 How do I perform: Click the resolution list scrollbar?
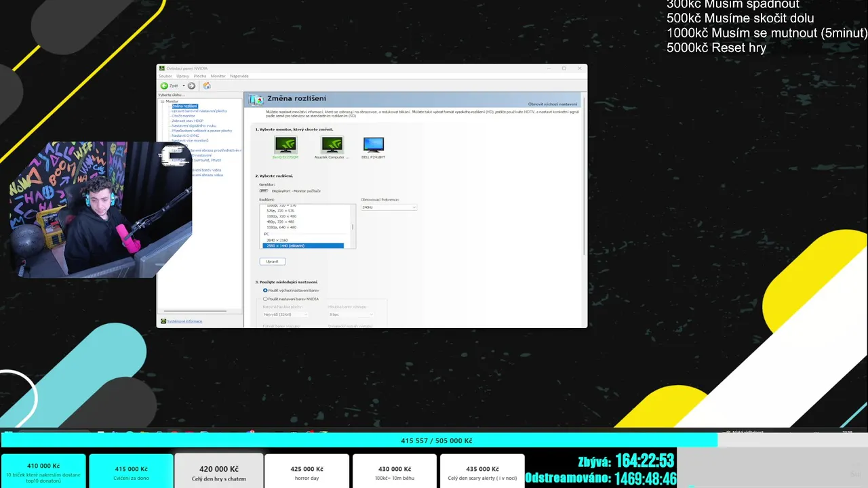(x=353, y=226)
